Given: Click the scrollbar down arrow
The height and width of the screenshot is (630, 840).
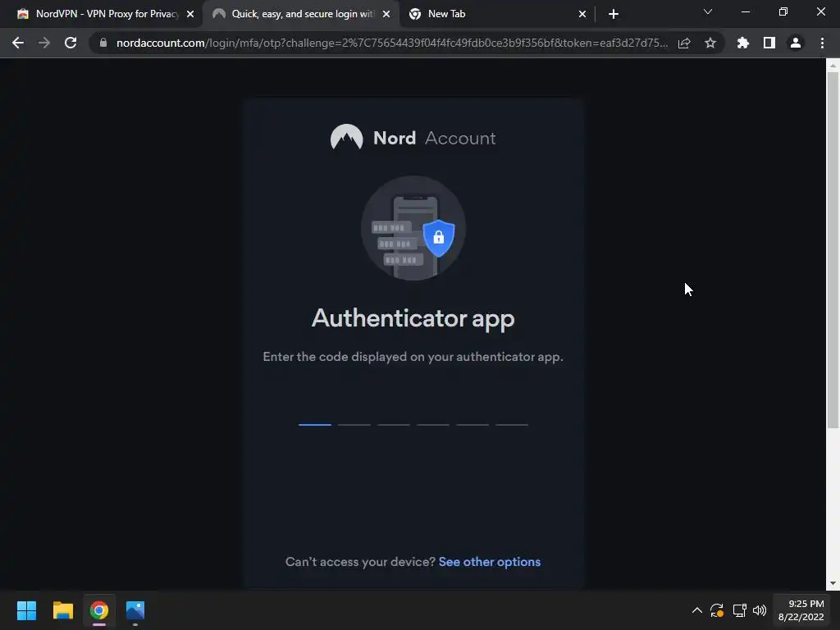Looking at the screenshot, I should point(833,583).
